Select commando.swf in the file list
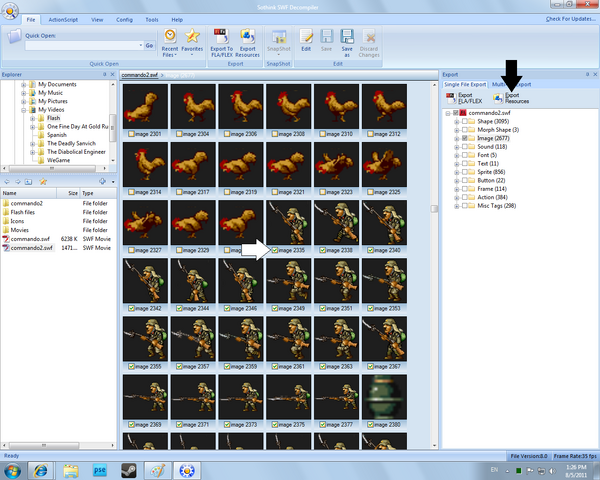Viewport: 600px width, 480px height. 30,239
